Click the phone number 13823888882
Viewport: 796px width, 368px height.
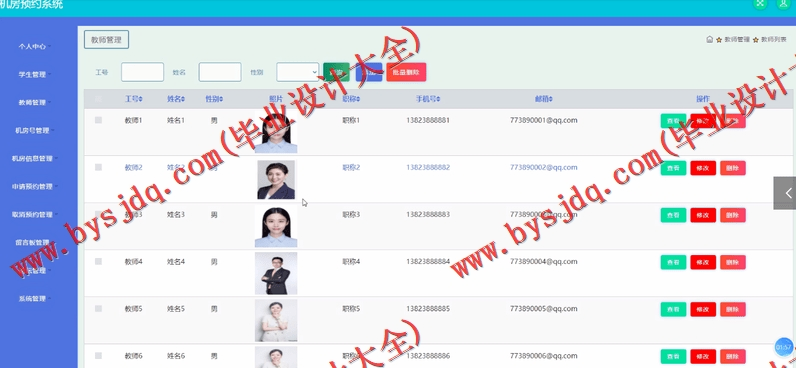[427, 167]
